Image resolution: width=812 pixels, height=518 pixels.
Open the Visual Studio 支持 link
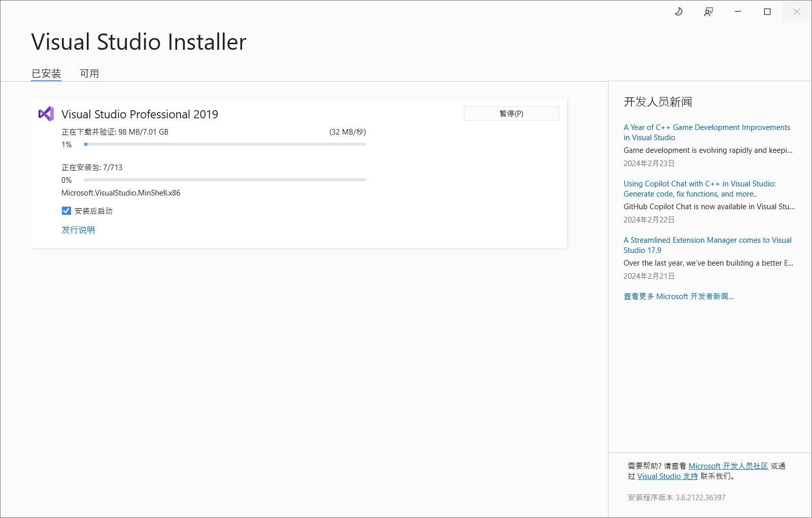tap(667, 476)
